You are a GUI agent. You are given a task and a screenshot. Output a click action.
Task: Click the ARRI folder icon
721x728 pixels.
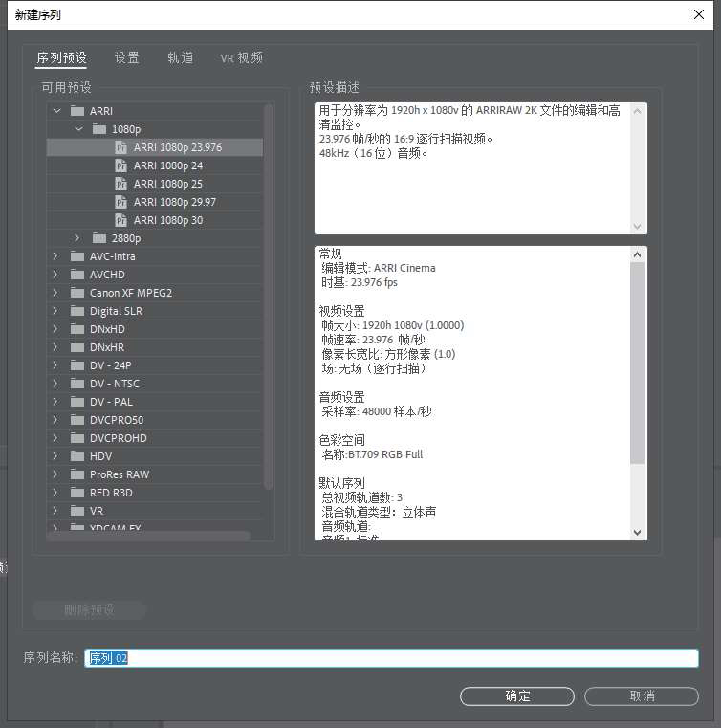coord(77,111)
